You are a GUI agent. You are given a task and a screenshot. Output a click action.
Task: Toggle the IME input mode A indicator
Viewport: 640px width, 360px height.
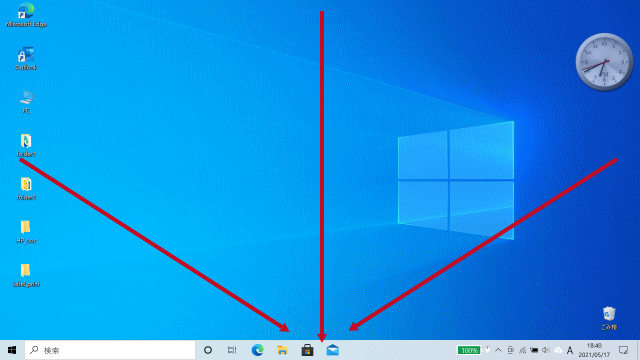(570, 350)
